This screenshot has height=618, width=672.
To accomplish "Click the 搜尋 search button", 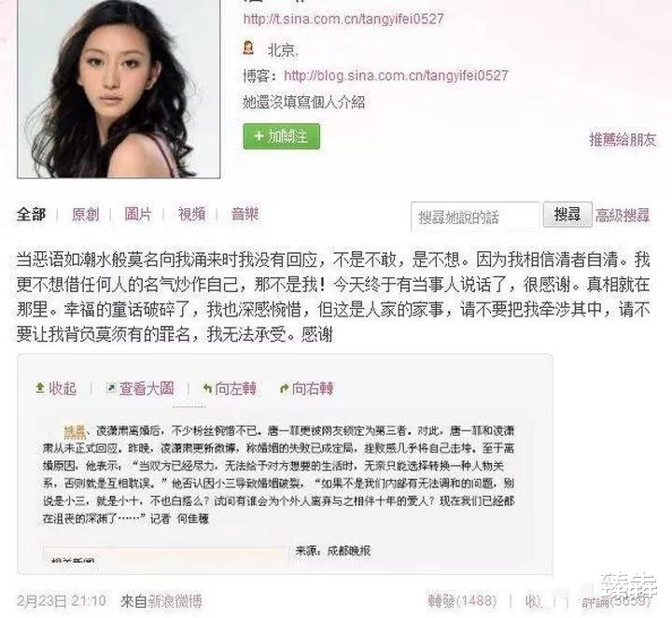I will click(567, 215).
